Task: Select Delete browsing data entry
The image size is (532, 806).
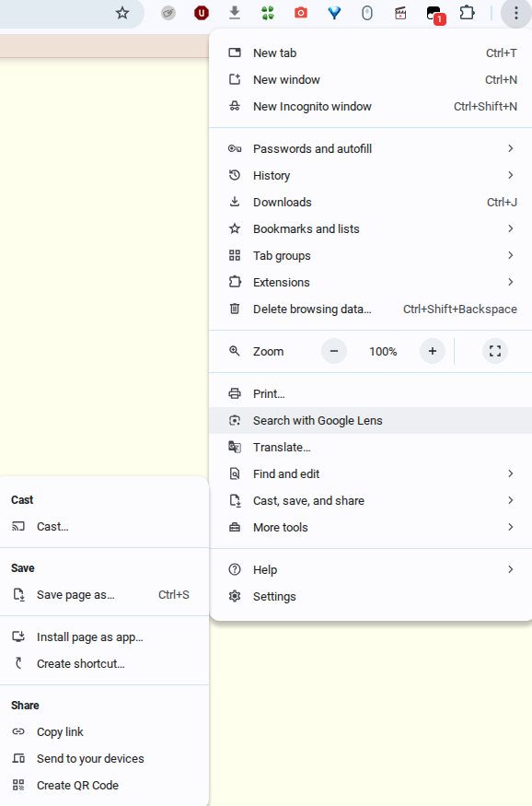Action: 370,309
